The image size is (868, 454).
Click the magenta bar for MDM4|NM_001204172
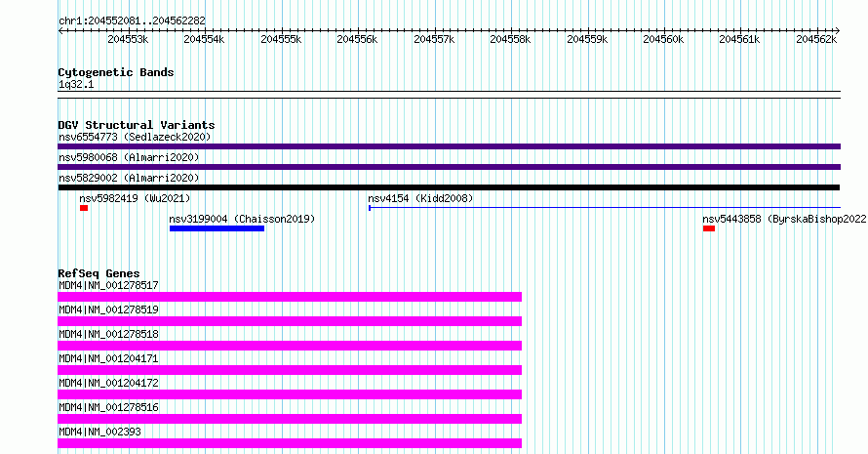pyautogui.click(x=290, y=394)
